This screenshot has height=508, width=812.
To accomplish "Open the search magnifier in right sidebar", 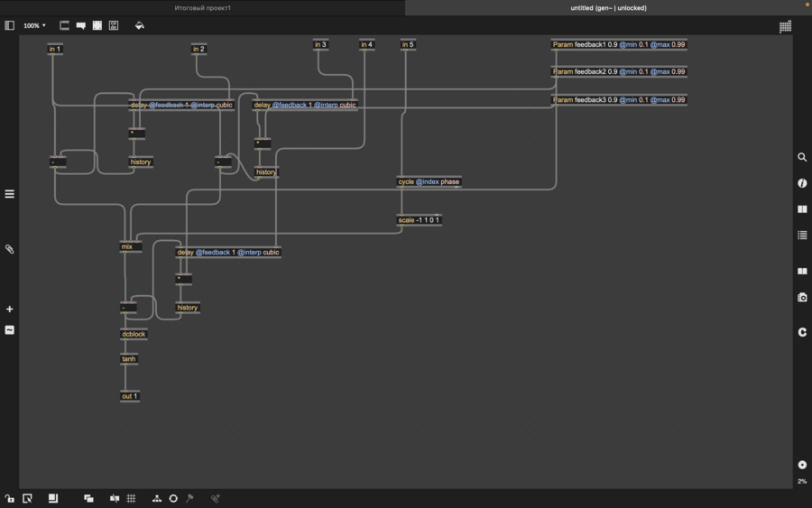I will pyautogui.click(x=802, y=157).
